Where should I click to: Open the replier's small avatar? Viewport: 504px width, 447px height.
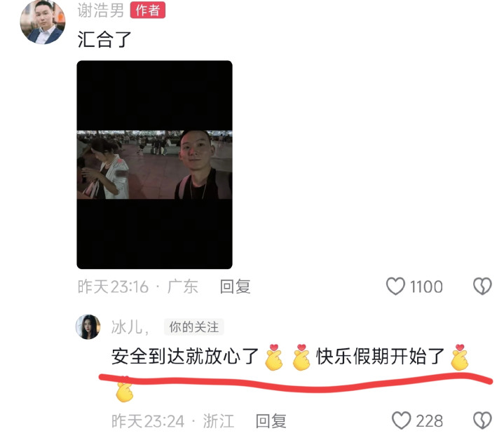(x=88, y=326)
